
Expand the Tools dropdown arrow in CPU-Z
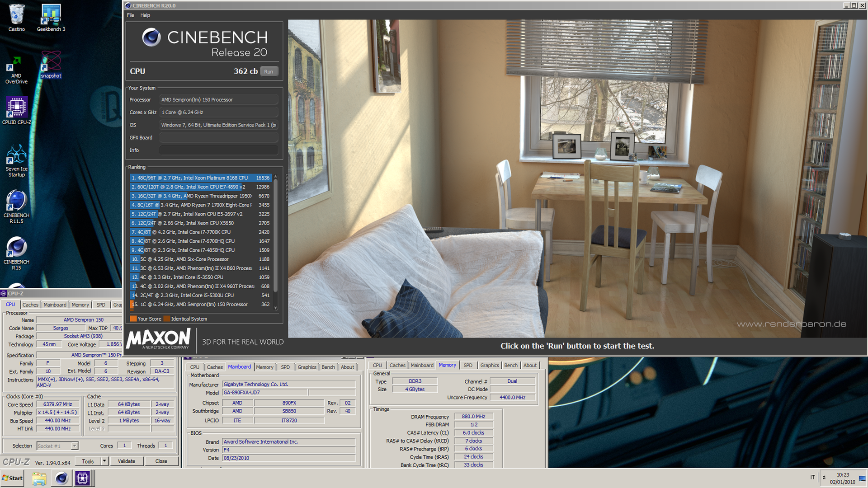tap(104, 461)
